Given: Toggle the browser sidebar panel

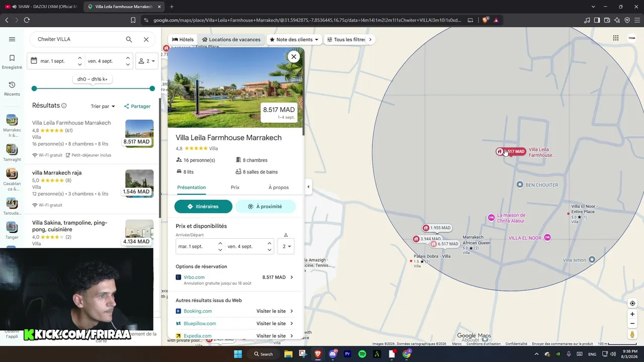Looking at the screenshot, I should [x=597, y=20].
